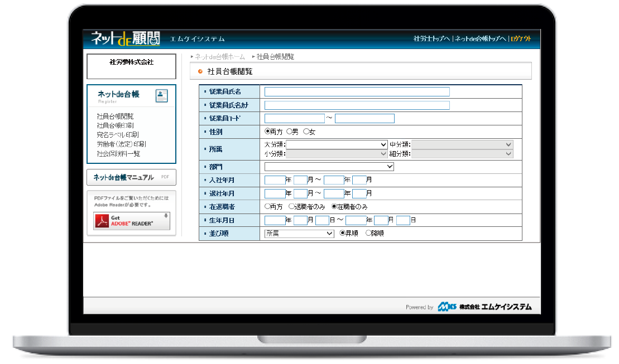
Task: Click the 従業員氏名カナ input field
Action: tap(357, 105)
